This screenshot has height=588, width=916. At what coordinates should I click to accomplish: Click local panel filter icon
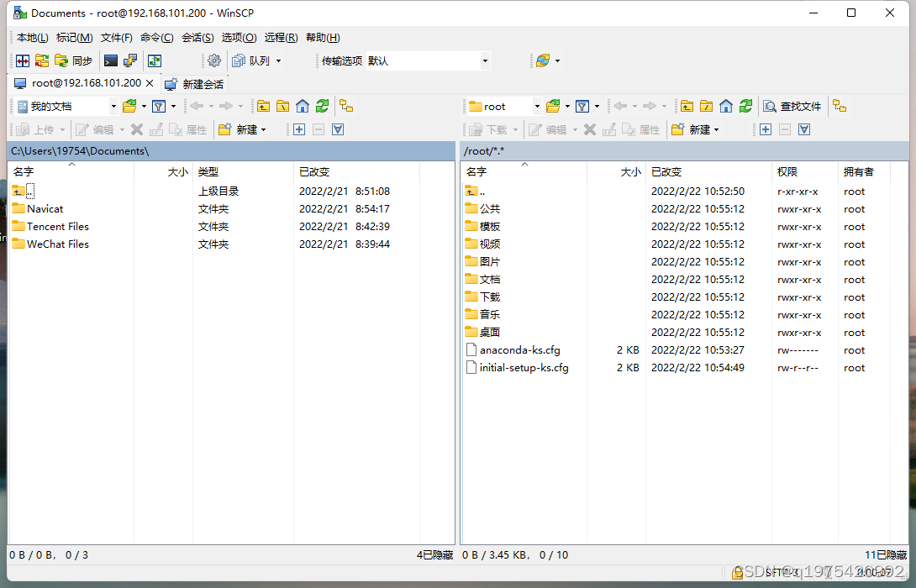coord(159,107)
